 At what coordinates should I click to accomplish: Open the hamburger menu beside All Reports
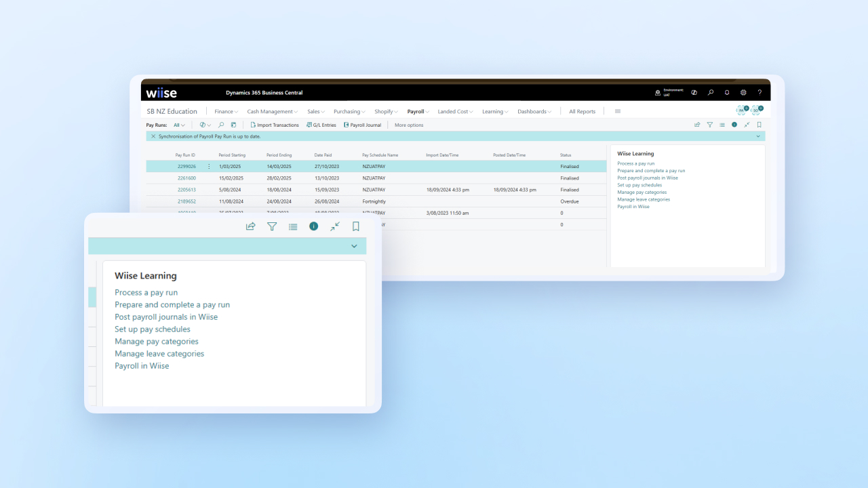(618, 111)
